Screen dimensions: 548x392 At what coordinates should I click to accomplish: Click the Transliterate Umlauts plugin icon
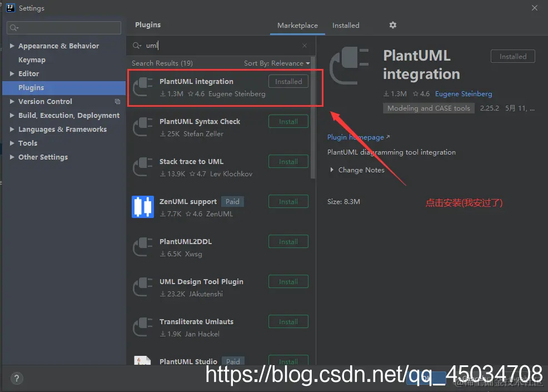click(x=143, y=328)
